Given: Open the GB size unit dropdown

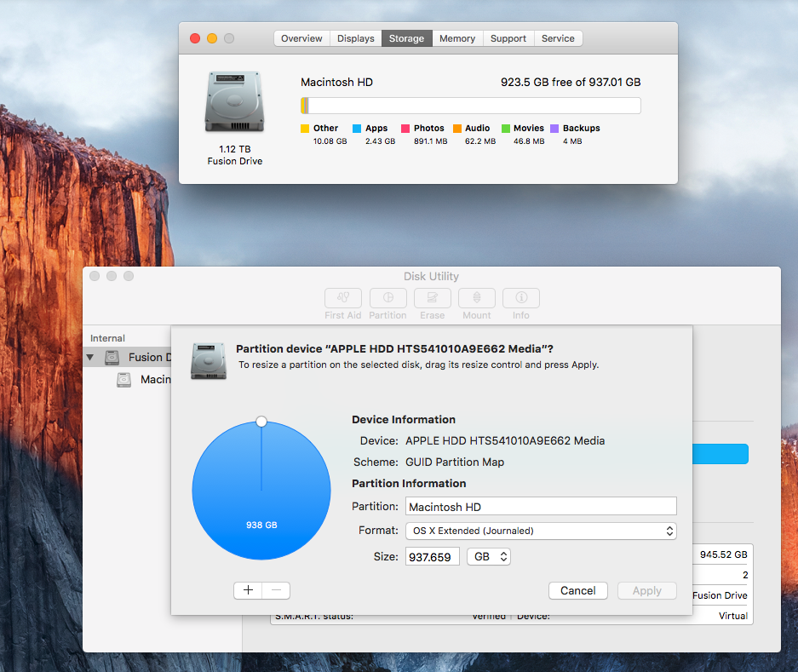Looking at the screenshot, I should tap(489, 556).
